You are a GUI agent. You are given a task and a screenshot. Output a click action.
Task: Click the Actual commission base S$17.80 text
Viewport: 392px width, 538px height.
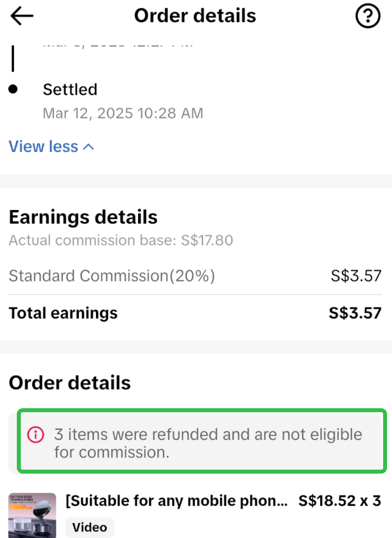121,241
